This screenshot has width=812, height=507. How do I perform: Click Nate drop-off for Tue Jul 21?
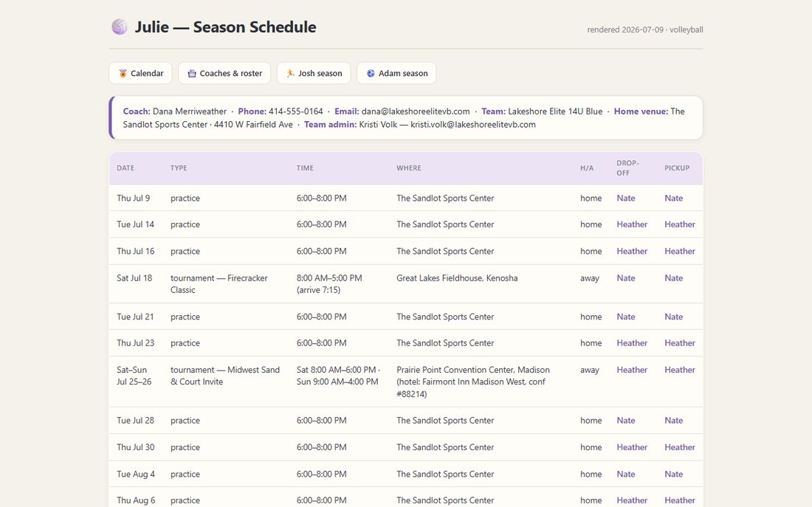625,317
